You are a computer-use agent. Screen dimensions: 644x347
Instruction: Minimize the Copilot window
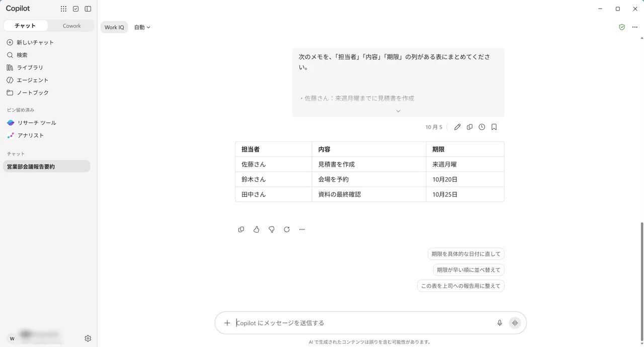(600, 9)
